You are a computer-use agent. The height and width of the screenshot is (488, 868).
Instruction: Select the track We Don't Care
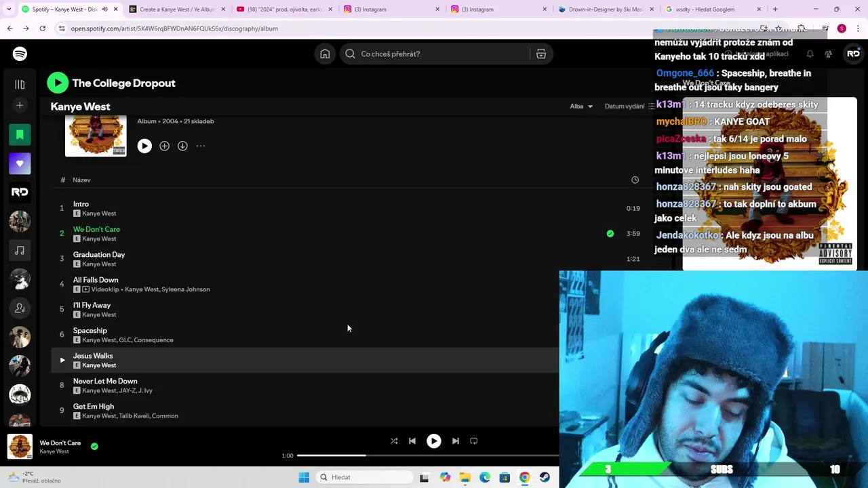pos(96,229)
